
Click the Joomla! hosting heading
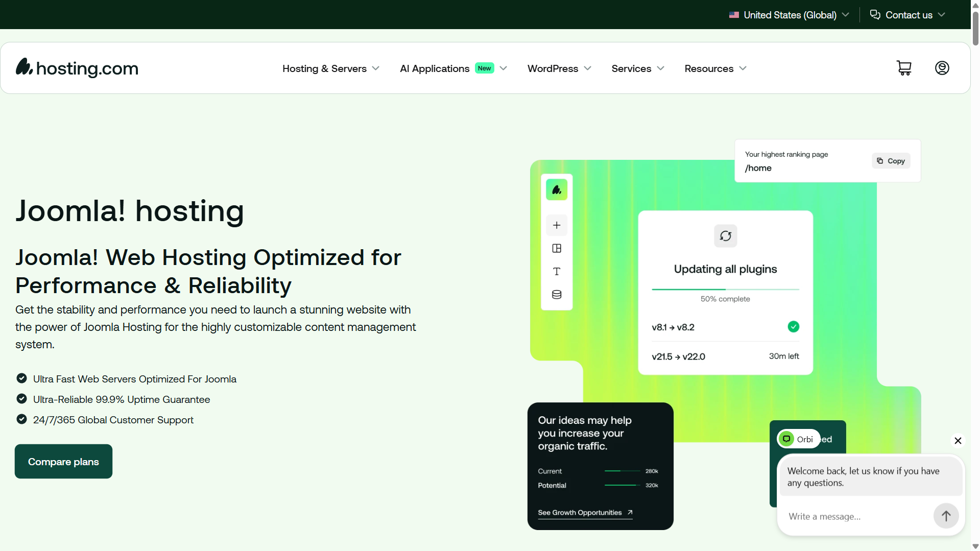tap(130, 211)
